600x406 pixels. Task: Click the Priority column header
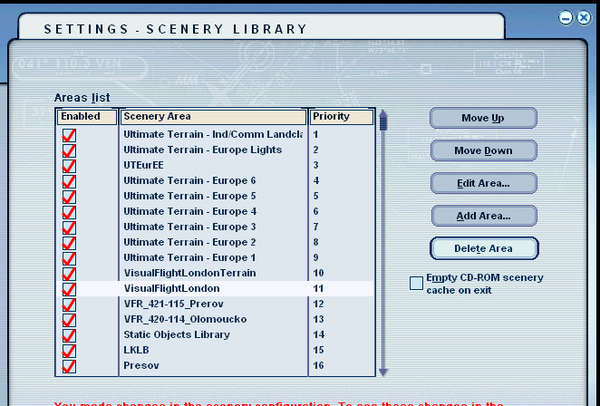tap(341, 117)
